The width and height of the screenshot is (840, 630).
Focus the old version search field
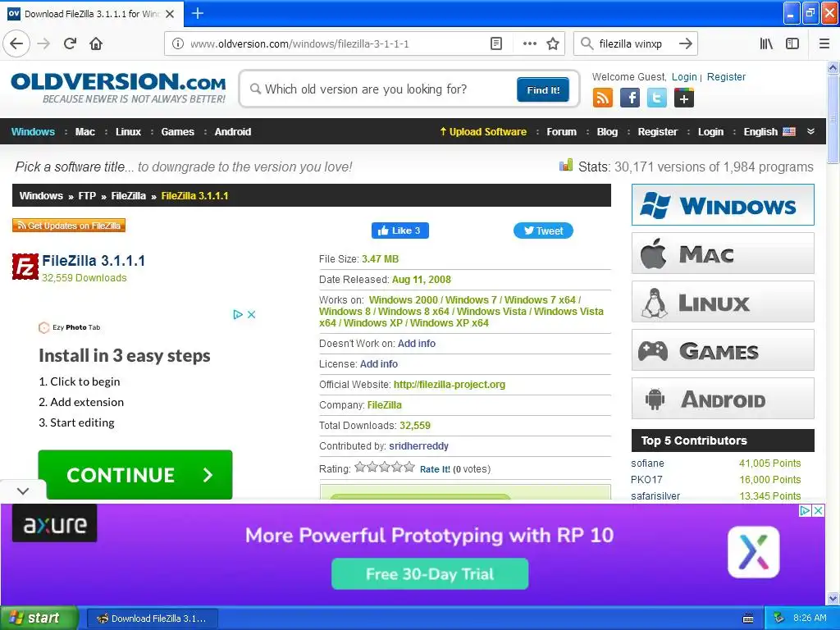point(381,89)
